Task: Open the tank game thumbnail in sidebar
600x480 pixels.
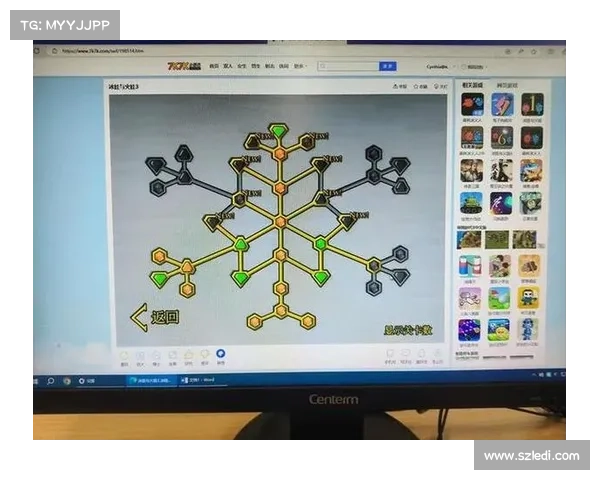Action: point(470,203)
